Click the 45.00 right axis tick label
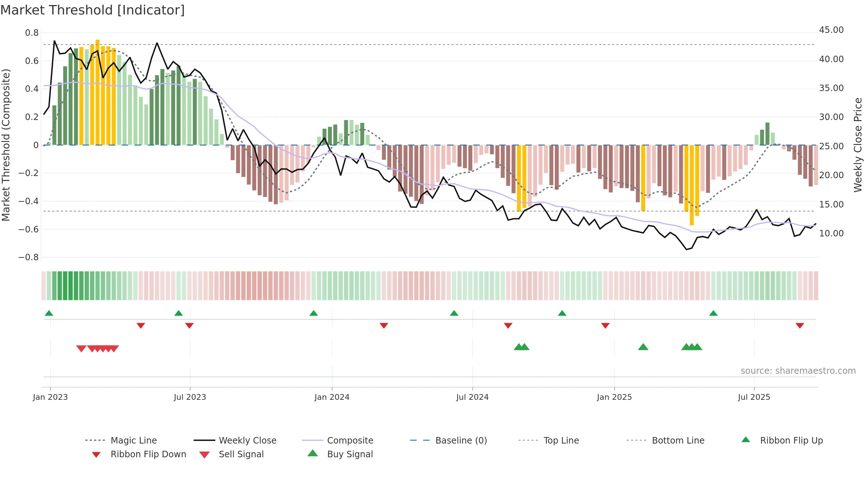The height and width of the screenshot is (488, 868). pos(831,30)
